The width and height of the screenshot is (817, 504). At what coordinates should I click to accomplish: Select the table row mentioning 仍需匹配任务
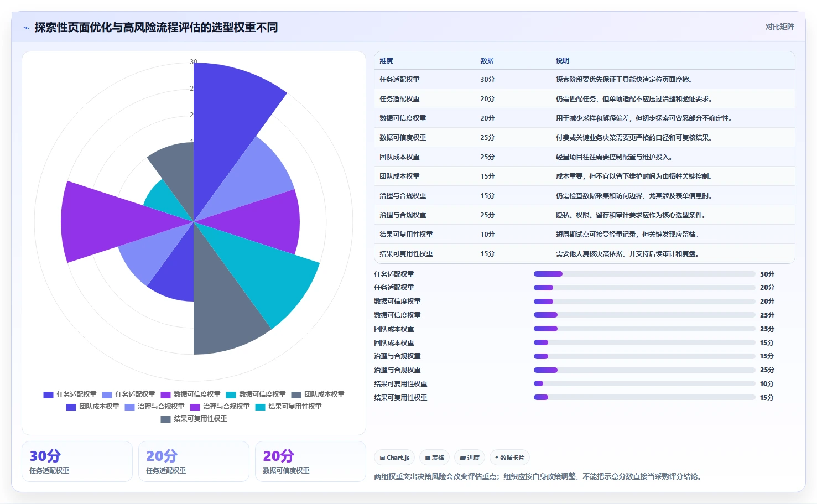click(585, 99)
